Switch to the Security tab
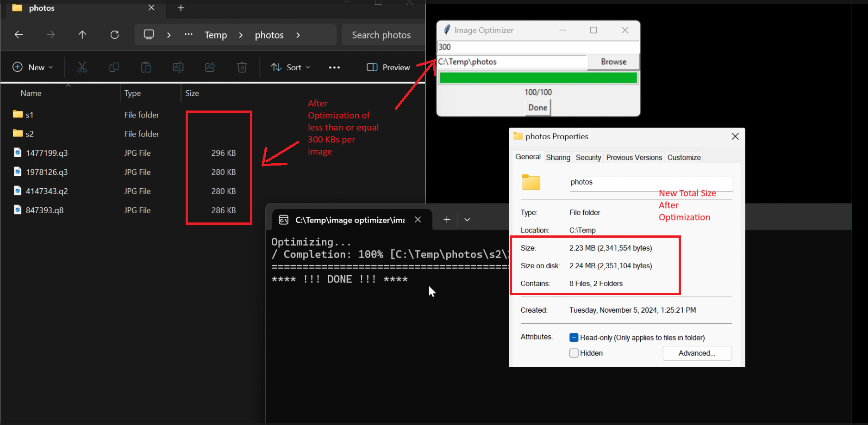 [x=588, y=157]
